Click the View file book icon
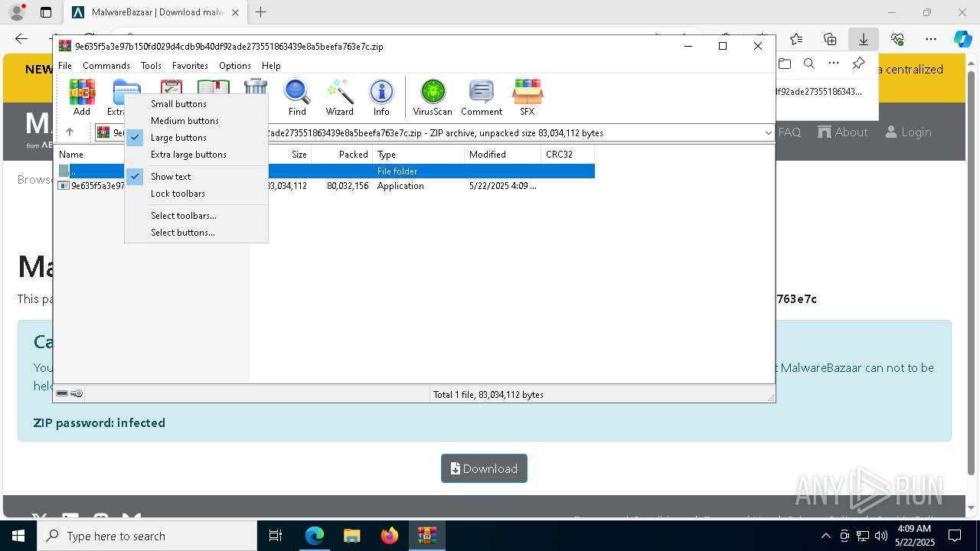Screen dimensions: 980x551 pos(213,86)
